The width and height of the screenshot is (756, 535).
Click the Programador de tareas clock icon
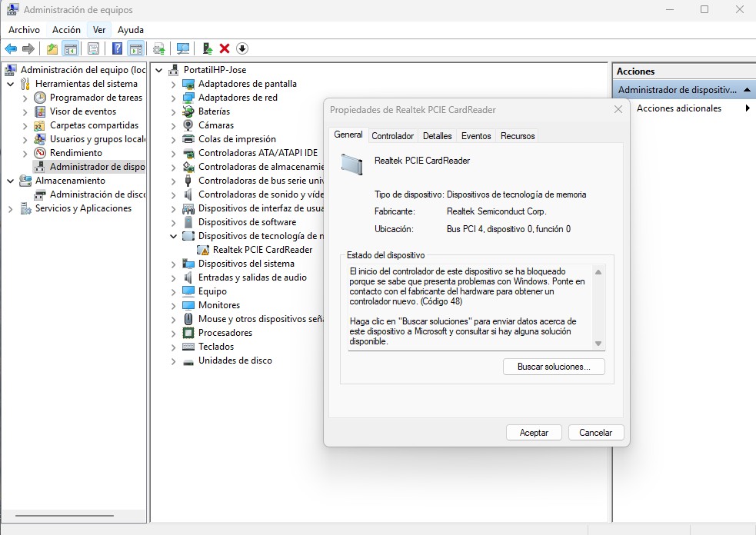[39, 98]
